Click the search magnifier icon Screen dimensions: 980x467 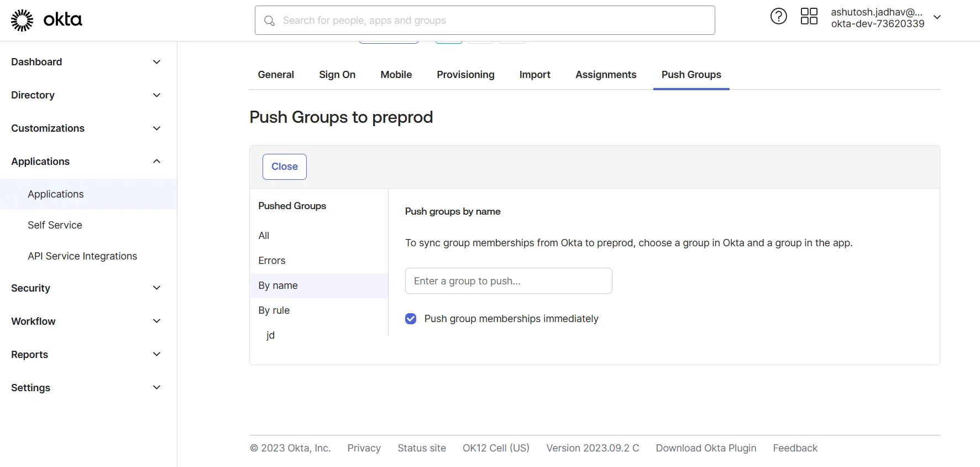[269, 20]
